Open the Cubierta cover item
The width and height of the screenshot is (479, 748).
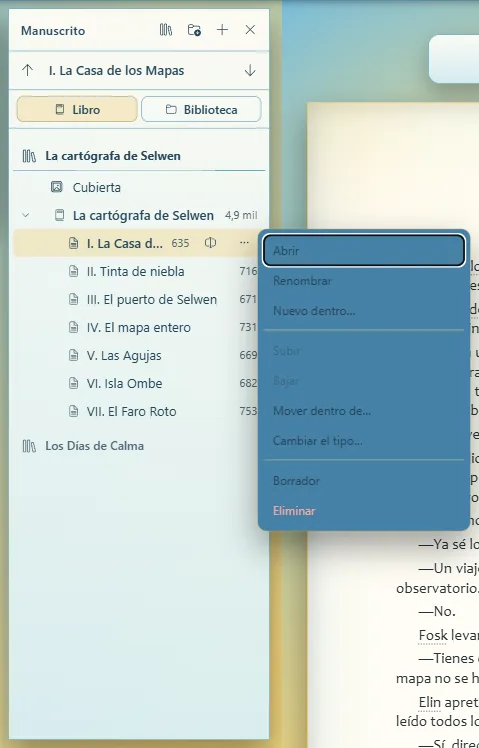(x=96, y=187)
